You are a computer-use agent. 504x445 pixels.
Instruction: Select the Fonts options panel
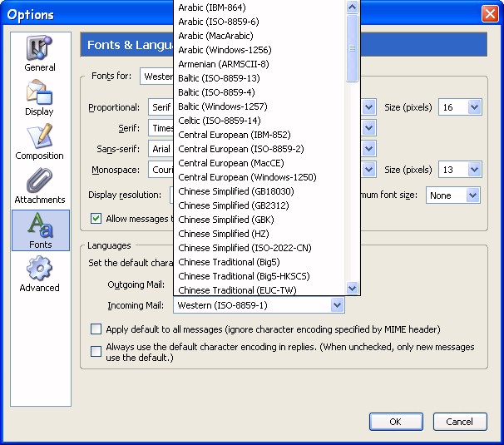(x=41, y=230)
